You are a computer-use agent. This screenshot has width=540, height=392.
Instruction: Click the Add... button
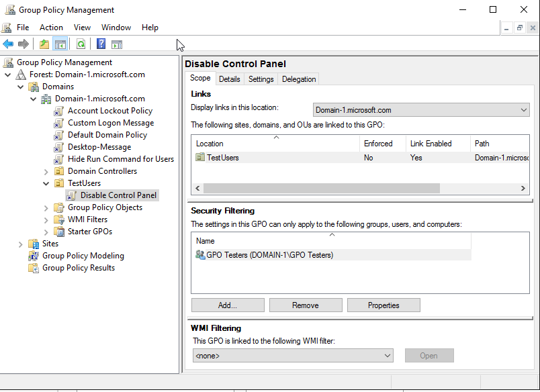[x=228, y=305]
